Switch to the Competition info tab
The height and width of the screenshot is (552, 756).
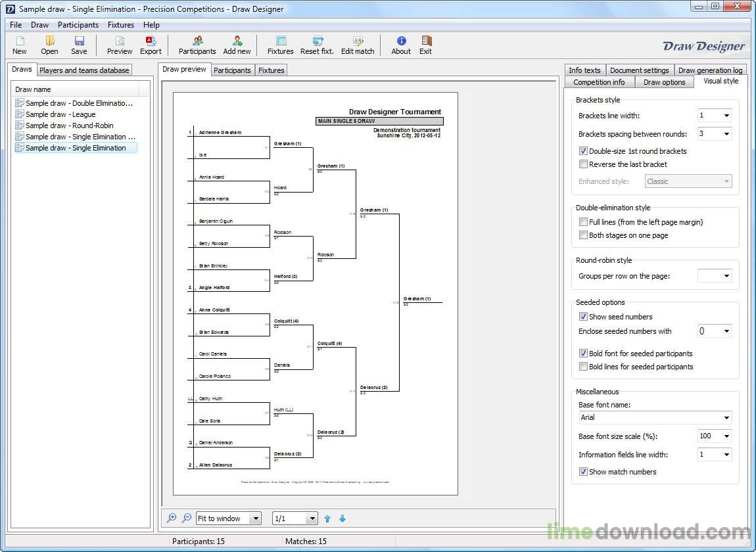(x=599, y=82)
